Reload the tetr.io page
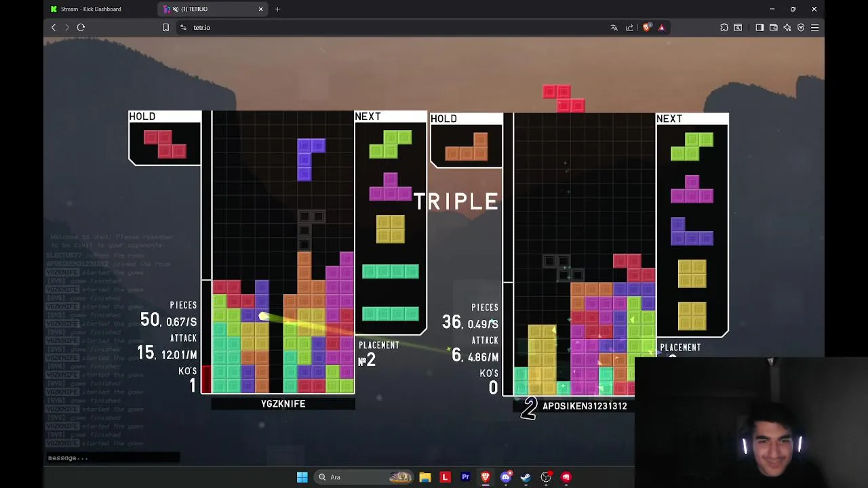The image size is (868, 488). click(x=81, y=27)
